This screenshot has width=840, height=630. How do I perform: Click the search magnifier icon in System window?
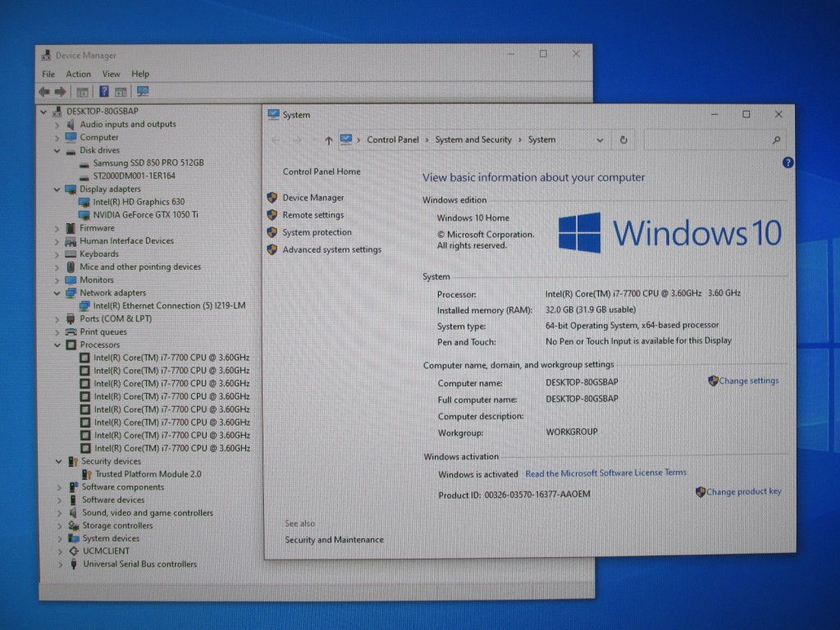click(x=776, y=139)
